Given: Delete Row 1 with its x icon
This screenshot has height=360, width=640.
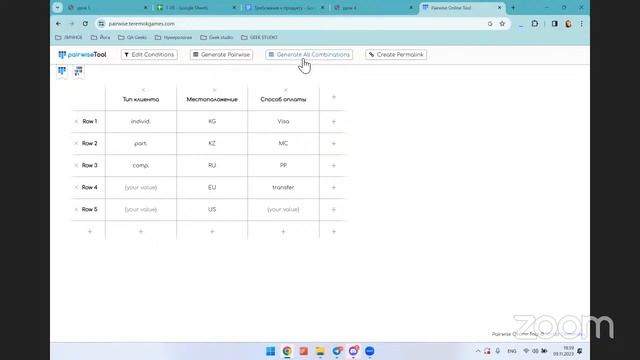Looking at the screenshot, I should (76, 122).
